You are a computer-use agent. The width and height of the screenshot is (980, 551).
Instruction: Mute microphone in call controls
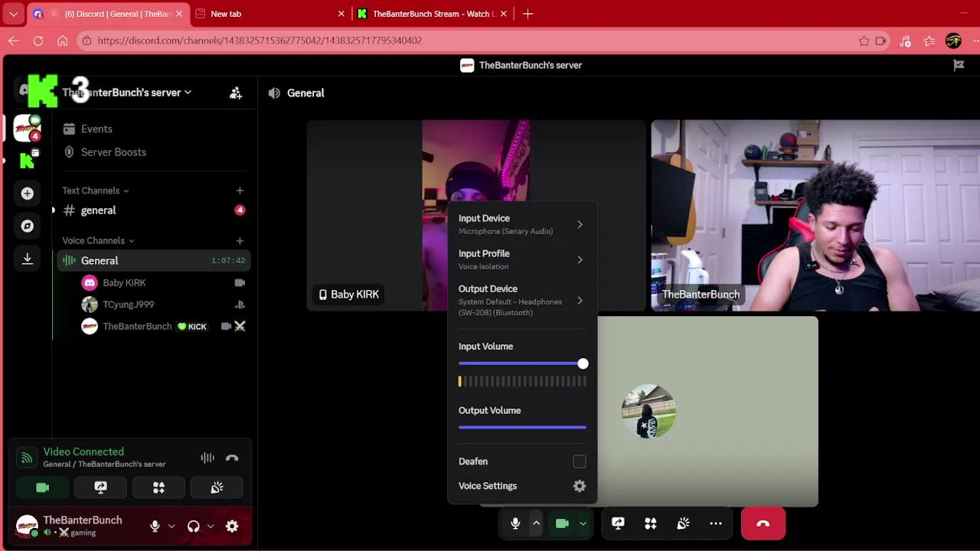515,523
